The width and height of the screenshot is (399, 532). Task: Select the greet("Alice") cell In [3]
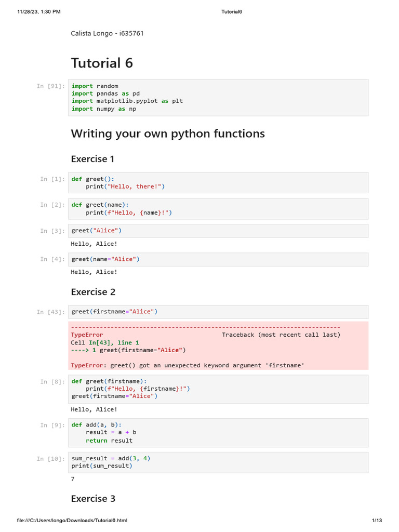click(x=218, y=231)
